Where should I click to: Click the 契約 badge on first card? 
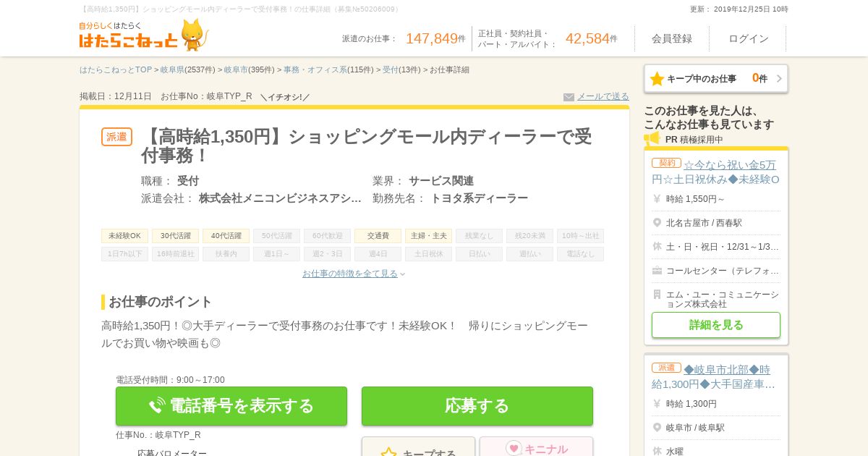(666, 163)
